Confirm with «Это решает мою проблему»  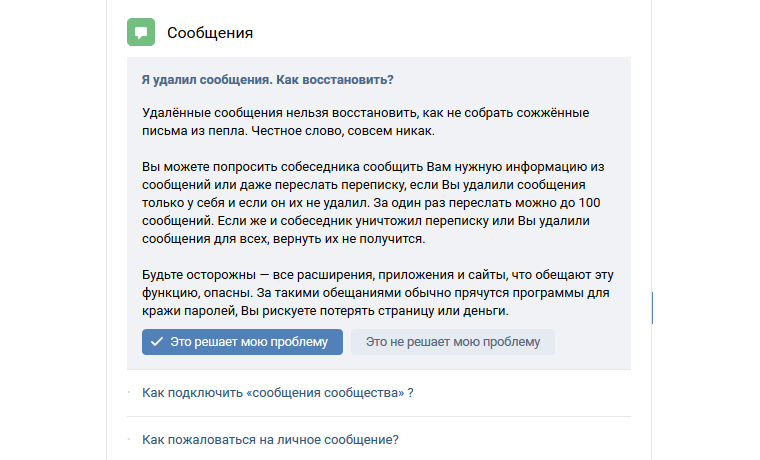click(x=242, y=342)
